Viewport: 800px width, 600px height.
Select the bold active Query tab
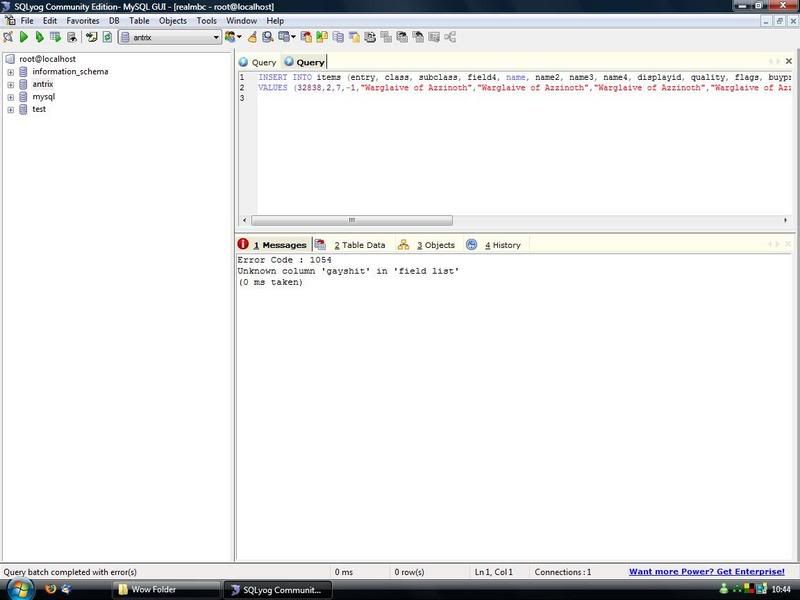point(305,62)
